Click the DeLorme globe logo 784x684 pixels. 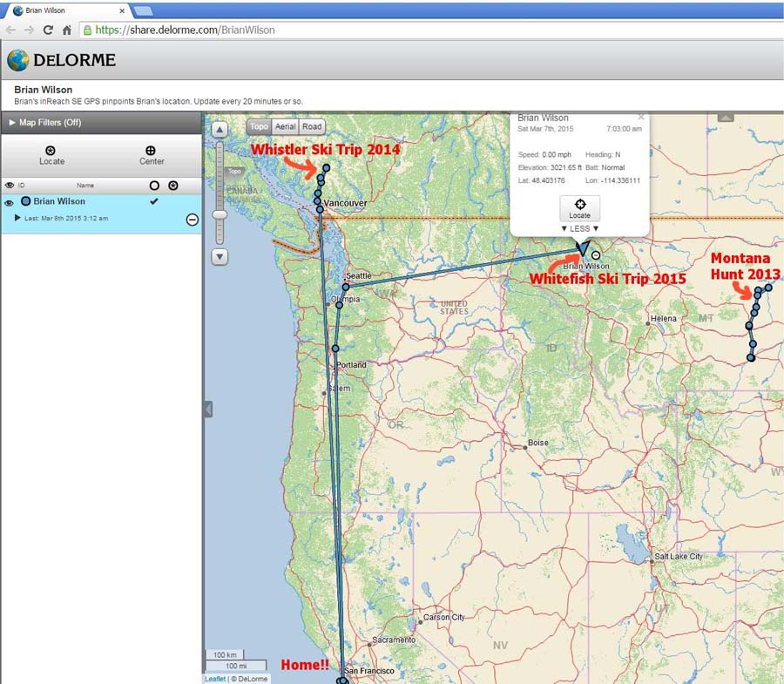click(x=18, y=60)
